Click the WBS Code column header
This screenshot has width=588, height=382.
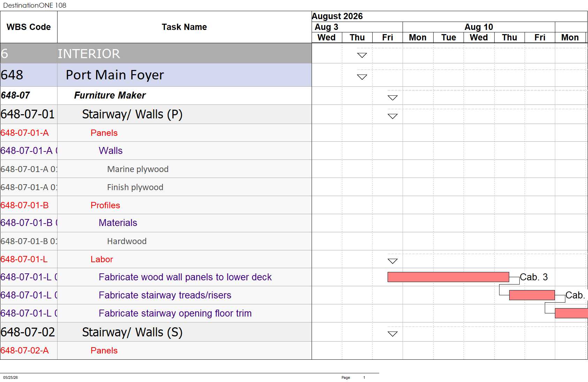point(29,27)
